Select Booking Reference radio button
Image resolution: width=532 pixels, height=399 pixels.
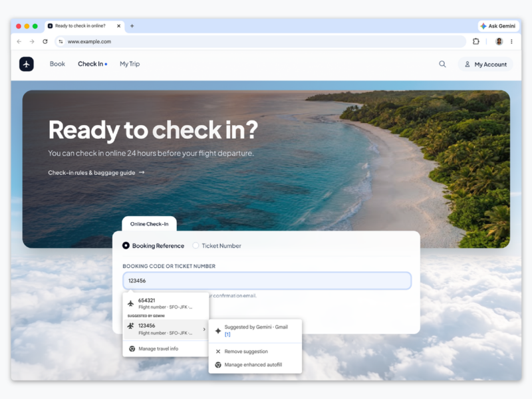(126, 245)
